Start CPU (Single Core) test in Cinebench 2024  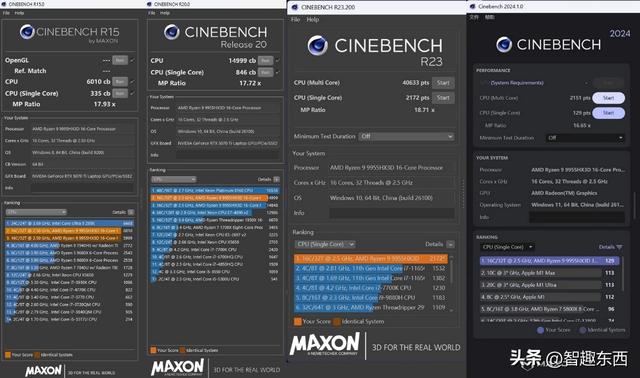click(608, 113)
